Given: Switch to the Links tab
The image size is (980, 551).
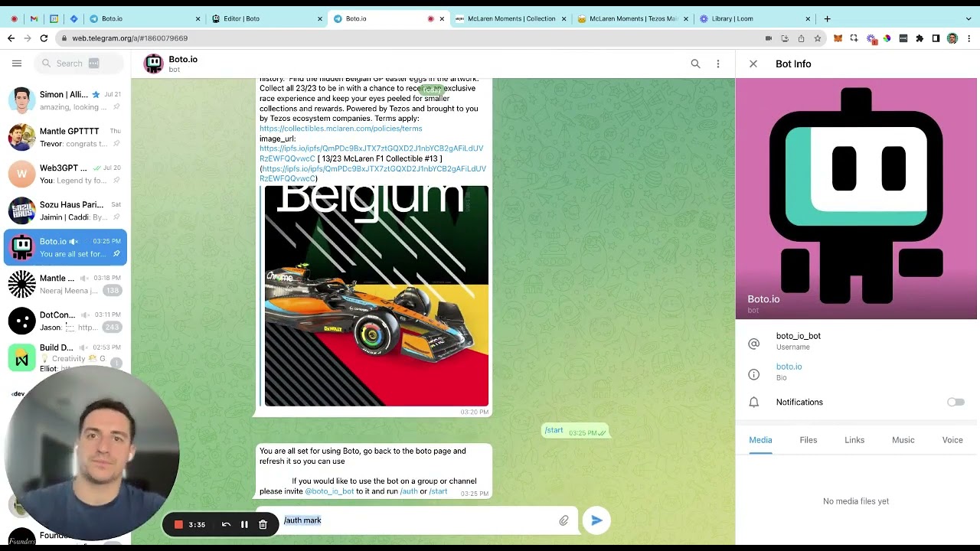Looking at the screenshot, I should pos(854,440).
